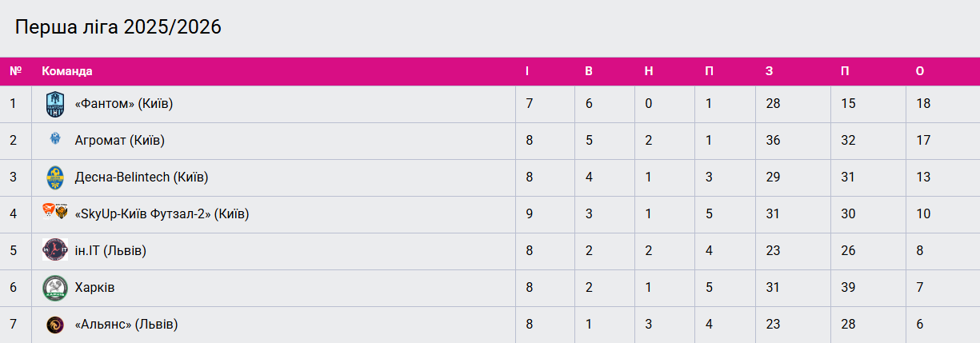The image size is (980, 343).
Task: Click the Команда column header
Action: [67, 71]
